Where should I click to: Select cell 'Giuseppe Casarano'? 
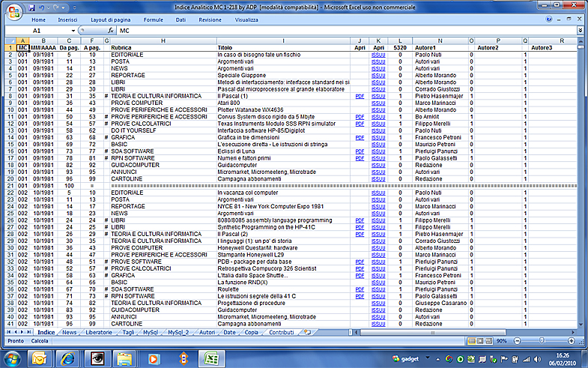tap(440, 303)
